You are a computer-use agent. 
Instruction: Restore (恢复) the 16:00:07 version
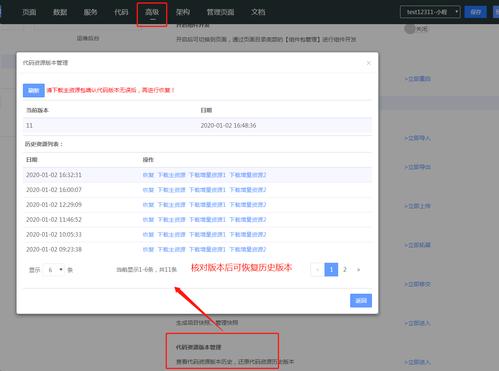coord(148,190)
